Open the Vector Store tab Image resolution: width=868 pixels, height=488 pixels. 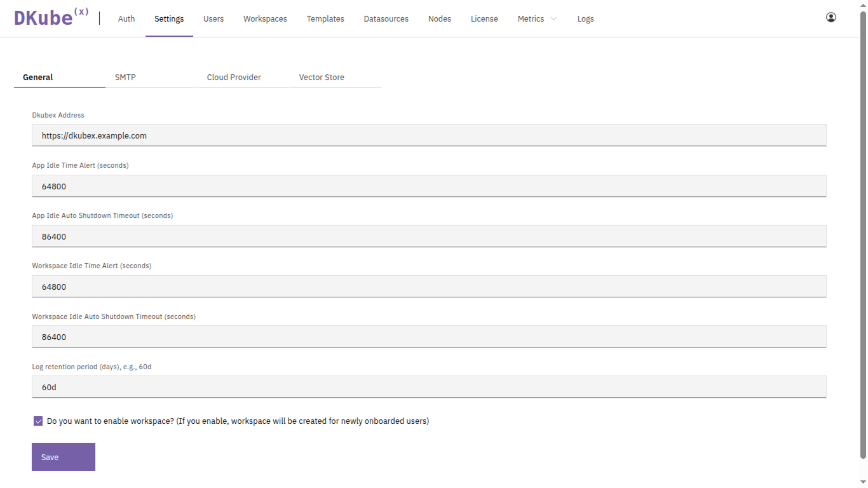pos(322,78)
